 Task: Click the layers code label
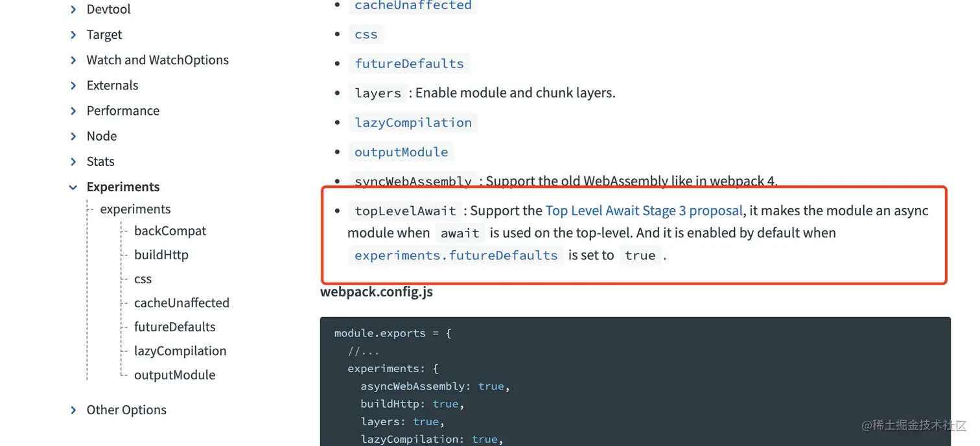(x=378, y=93)
